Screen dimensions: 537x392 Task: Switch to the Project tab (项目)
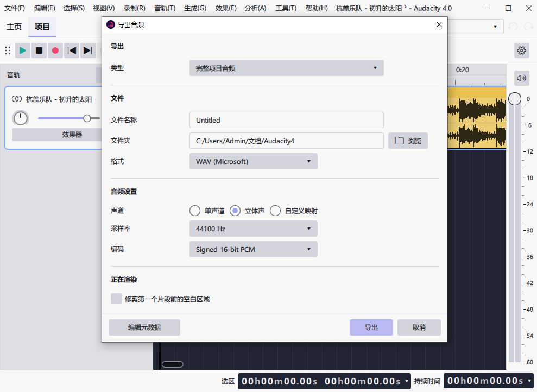(x=42, y=27)
